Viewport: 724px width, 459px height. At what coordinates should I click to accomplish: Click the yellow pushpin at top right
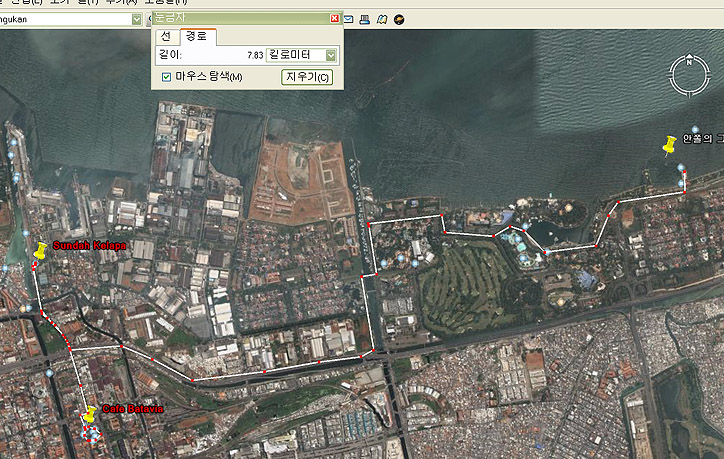pos(669,145)
